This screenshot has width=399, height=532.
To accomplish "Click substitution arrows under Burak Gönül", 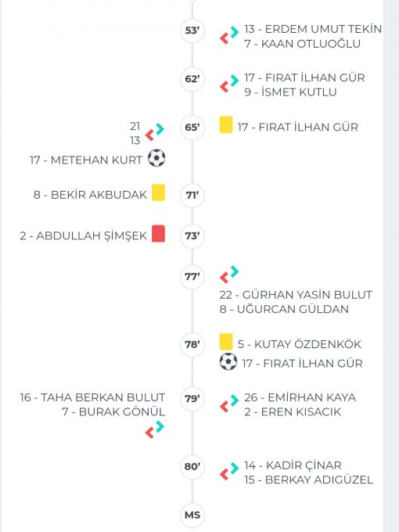I will pyautogui.click(x=155, y=430).
